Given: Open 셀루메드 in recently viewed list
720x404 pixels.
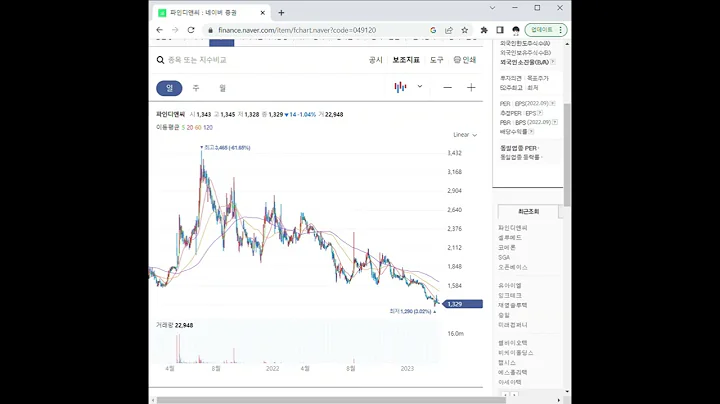Looking at the screenshot, I should point(510,238).
